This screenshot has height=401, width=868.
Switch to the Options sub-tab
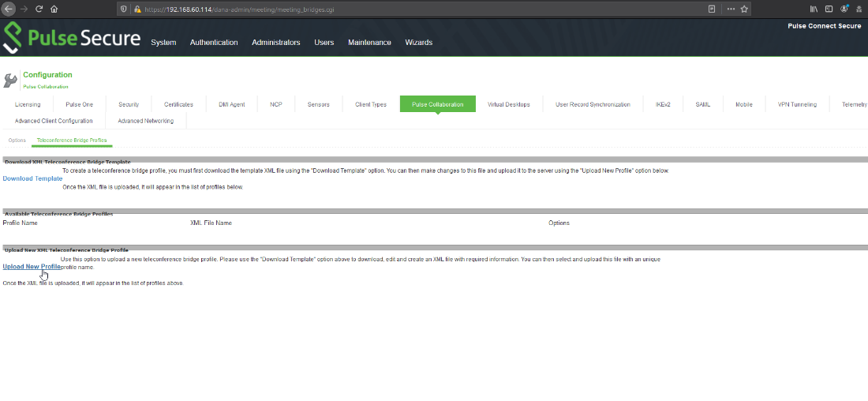pyautogui.click(x=17, y=141)
